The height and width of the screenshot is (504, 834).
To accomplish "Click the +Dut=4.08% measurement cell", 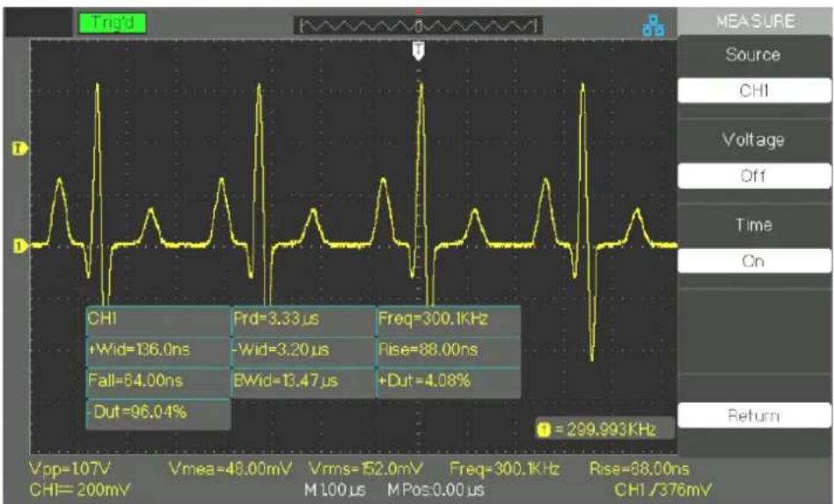I will coord(449,382).
